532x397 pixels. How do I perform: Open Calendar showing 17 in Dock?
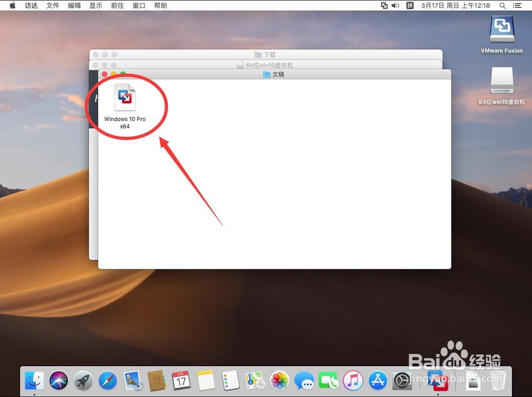click(x=181, y=381)
